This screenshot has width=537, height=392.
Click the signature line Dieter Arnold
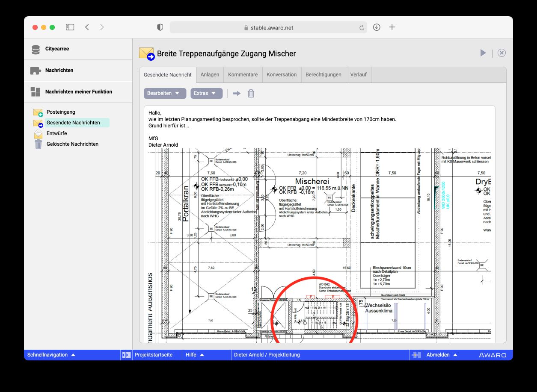163,145
